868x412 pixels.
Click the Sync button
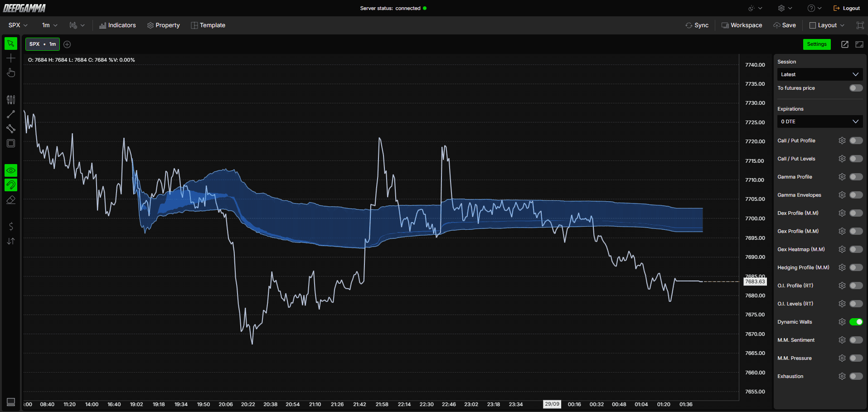pos(697,25)
